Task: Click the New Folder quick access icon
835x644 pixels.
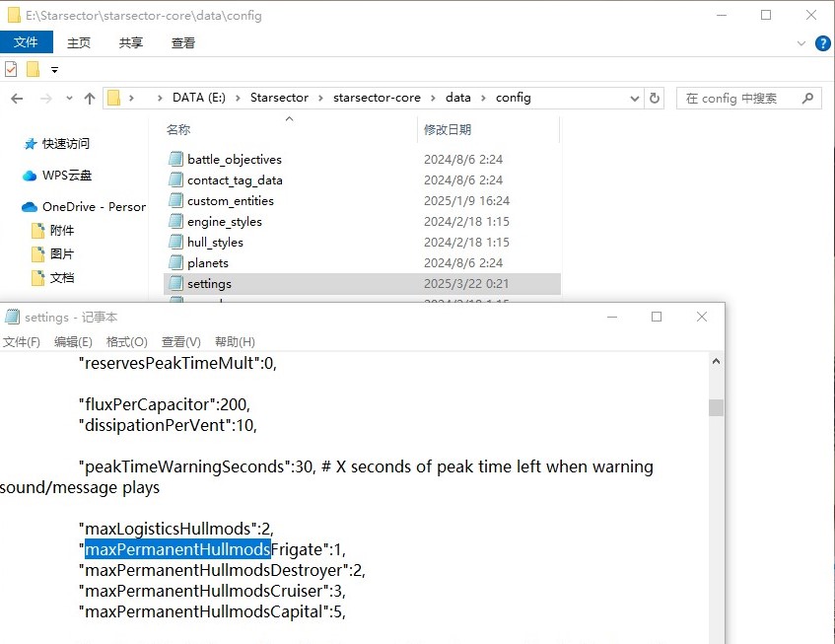Action: coord(33,69)
